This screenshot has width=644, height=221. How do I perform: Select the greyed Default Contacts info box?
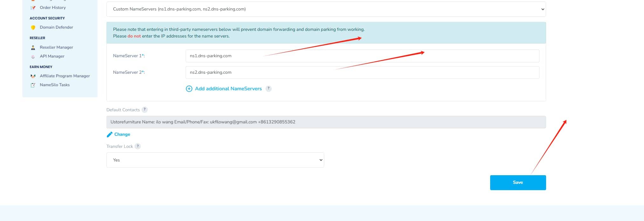[326, 122]
